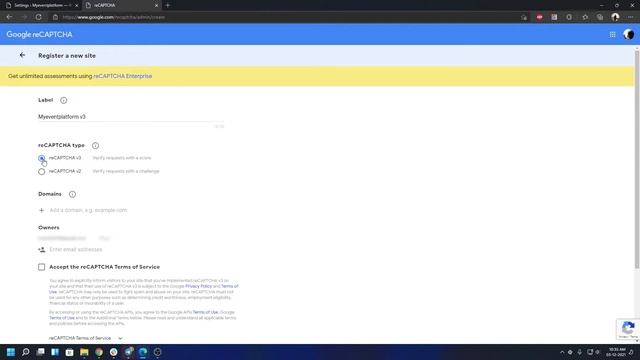Click the Add a domain input field
Screen dimensions: 640x360
[88, 210]
